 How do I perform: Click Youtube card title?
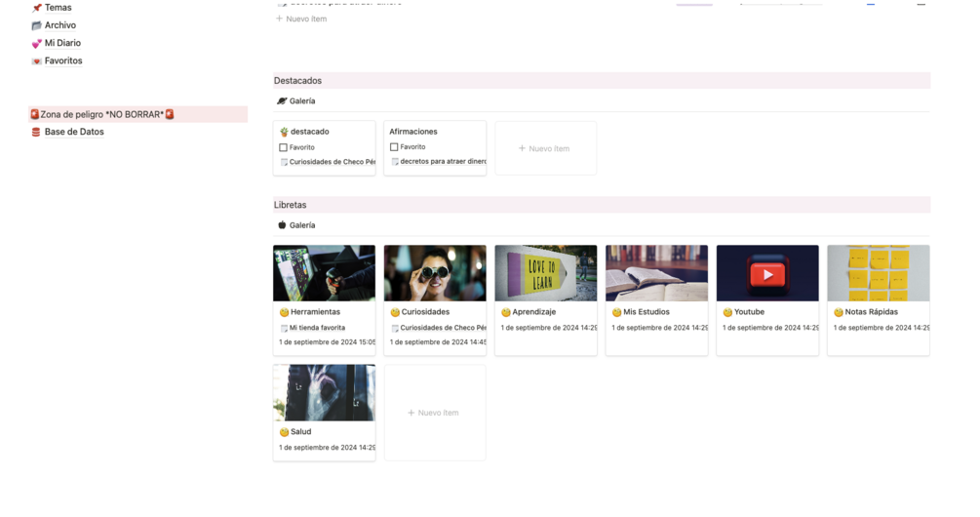(749, 312)
